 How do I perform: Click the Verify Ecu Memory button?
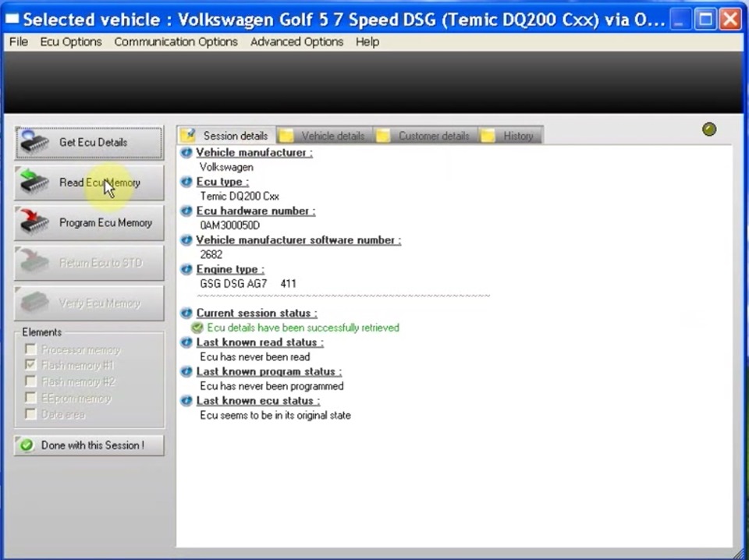coord(89,303)
